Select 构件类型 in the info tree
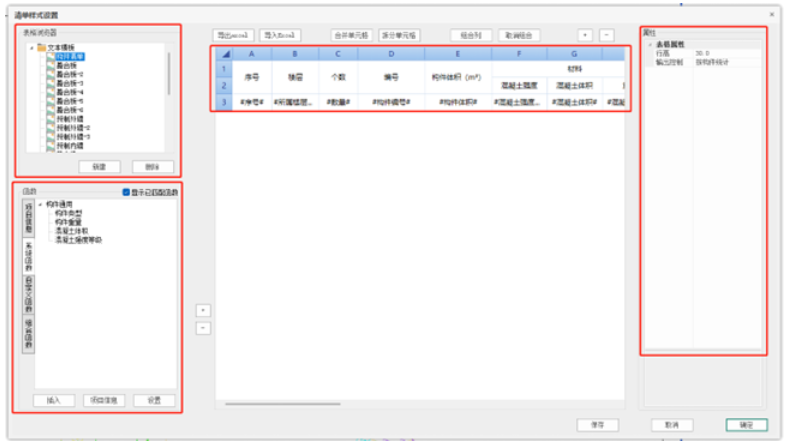 point(68,214)
